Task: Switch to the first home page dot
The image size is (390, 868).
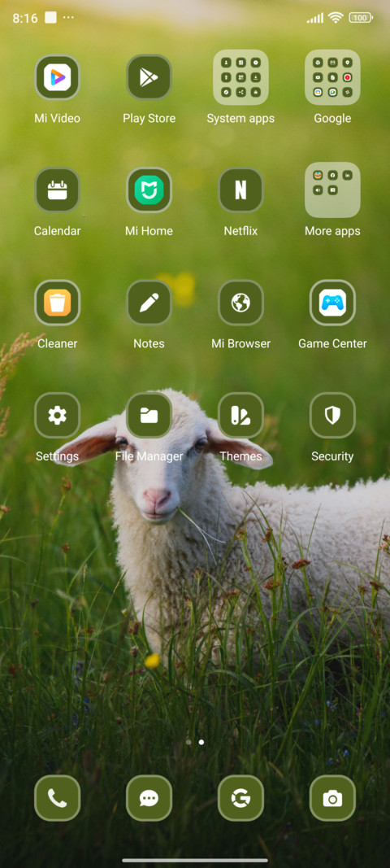Action: [x=188, y=742]
